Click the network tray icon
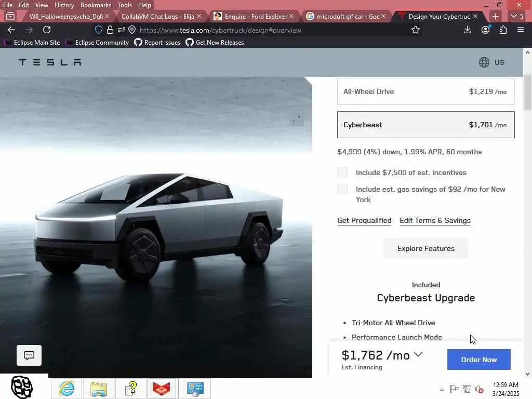Screen dimensions: 532x399 click(467, 389)
